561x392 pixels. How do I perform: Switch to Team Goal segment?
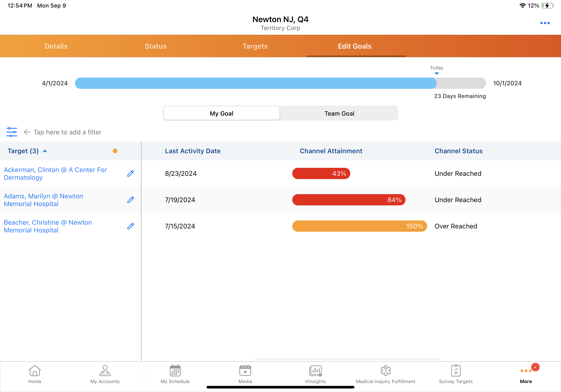coord(339,114)
